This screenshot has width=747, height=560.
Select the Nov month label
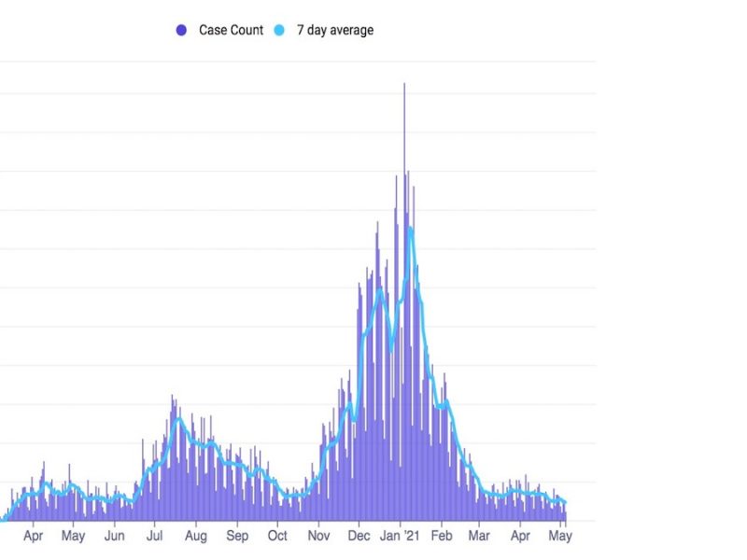click(x=319, y=537)
